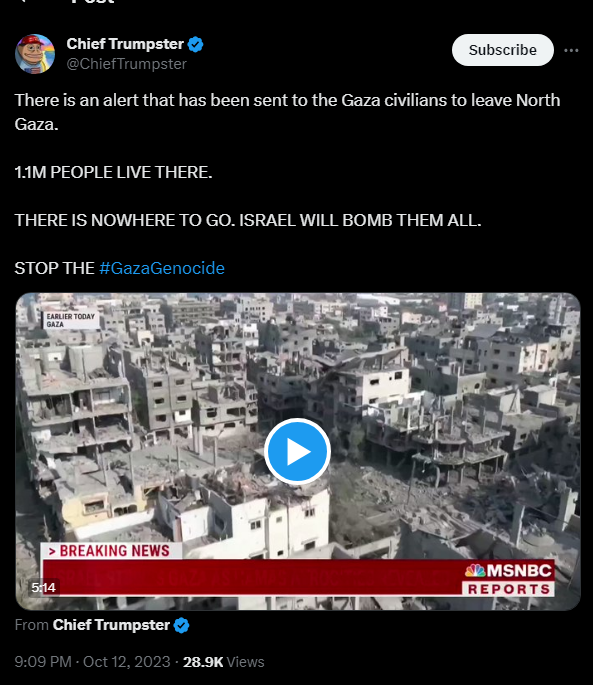The height and width of the screenshot is (685, 593).
Task: Open the three-dot more options menu
Action: tap(571, 51)
